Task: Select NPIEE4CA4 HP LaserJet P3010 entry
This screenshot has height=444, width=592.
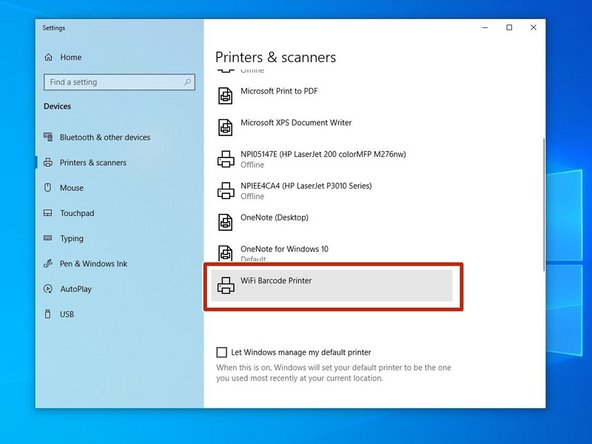Action: (306, 186)
